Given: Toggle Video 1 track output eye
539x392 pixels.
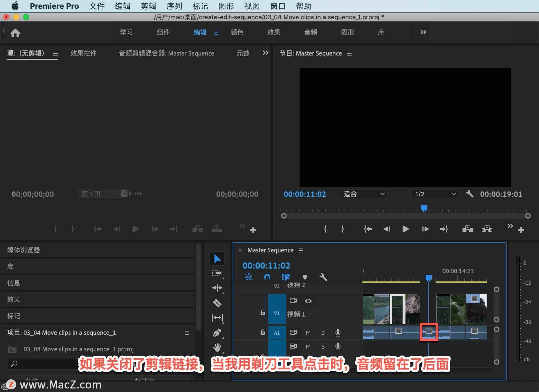Looking at the screenshot, I should click(x=308, y=301).
